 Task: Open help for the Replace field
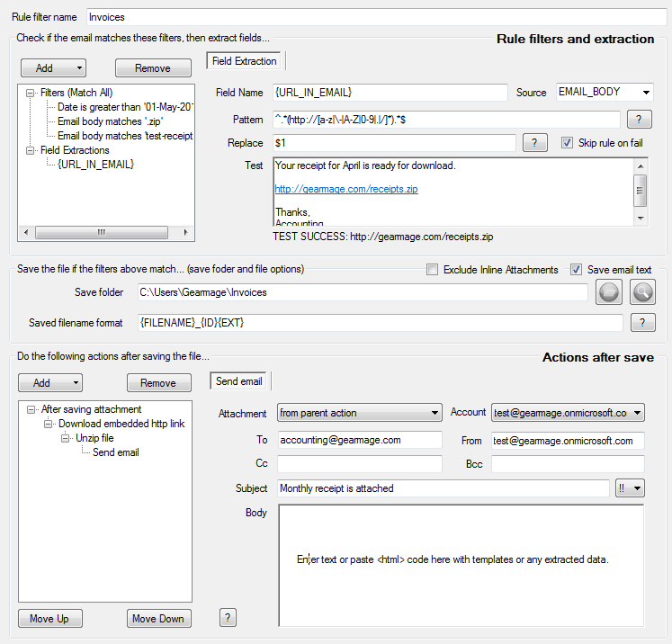pos(534,143)
